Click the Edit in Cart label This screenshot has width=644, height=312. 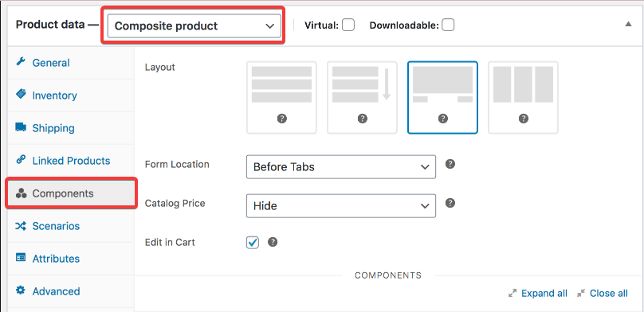point(170,242)
